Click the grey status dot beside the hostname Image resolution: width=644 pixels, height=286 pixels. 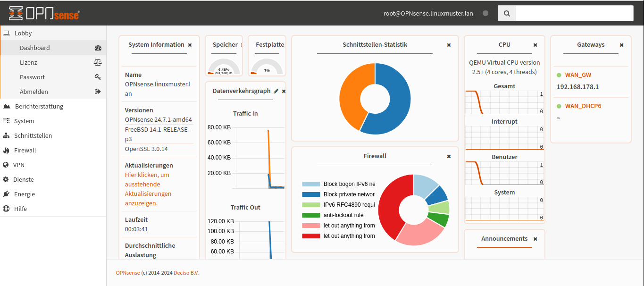[485, 13]
